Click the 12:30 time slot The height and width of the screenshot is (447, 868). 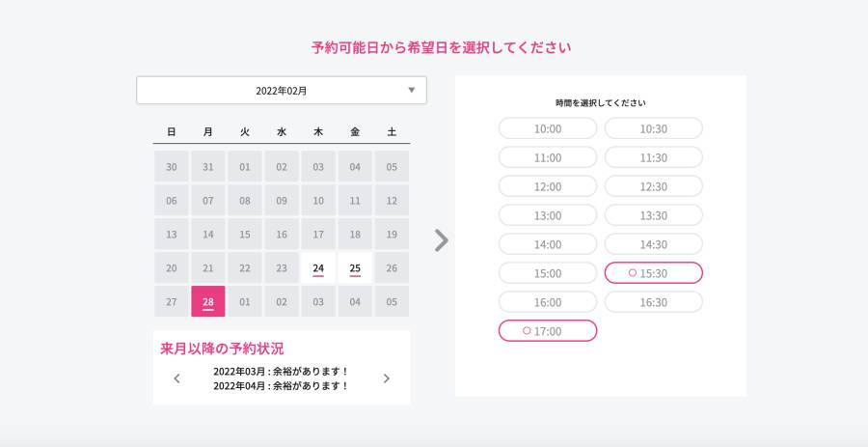pos(653,186)
